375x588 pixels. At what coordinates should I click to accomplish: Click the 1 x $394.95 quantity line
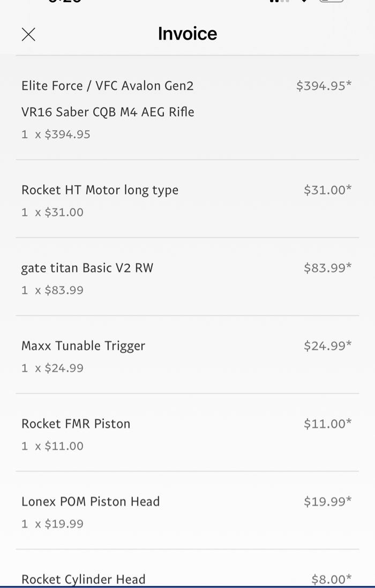point(56,134)
